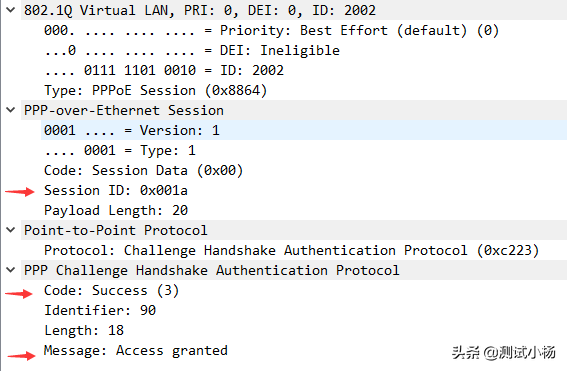Select the 802.1Q Virtual LAN header row
Image resolution: width=567 pixels, height=371 pixels.
tap(294, 10)
